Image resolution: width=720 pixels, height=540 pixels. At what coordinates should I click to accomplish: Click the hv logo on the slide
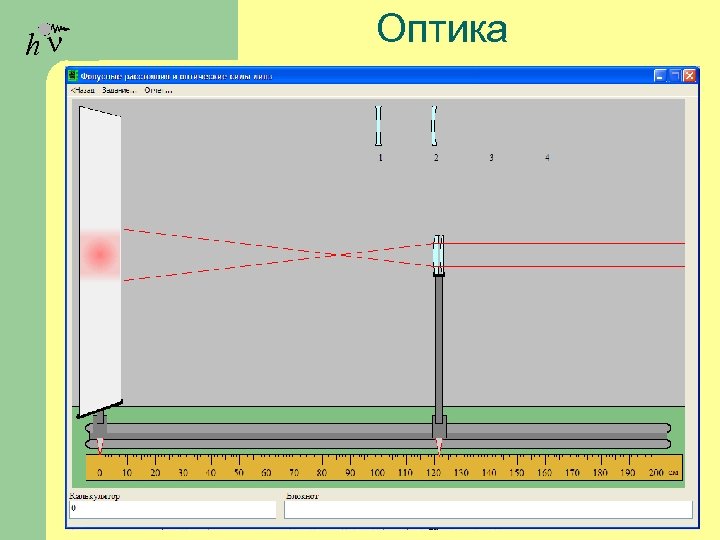tap(47, 39)
